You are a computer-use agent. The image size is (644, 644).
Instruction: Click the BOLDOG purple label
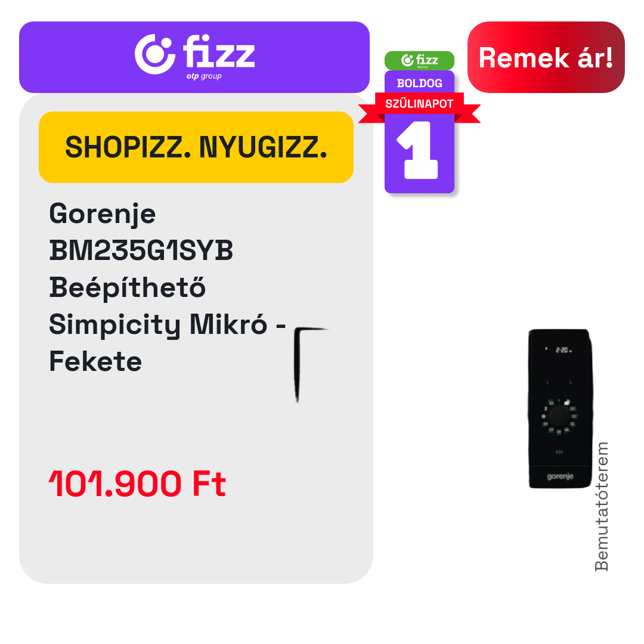[x=419, y=82]
